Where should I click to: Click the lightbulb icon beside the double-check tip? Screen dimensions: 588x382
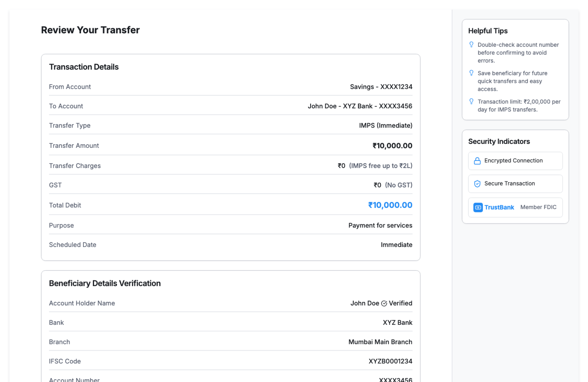click(x=471, y=45)
